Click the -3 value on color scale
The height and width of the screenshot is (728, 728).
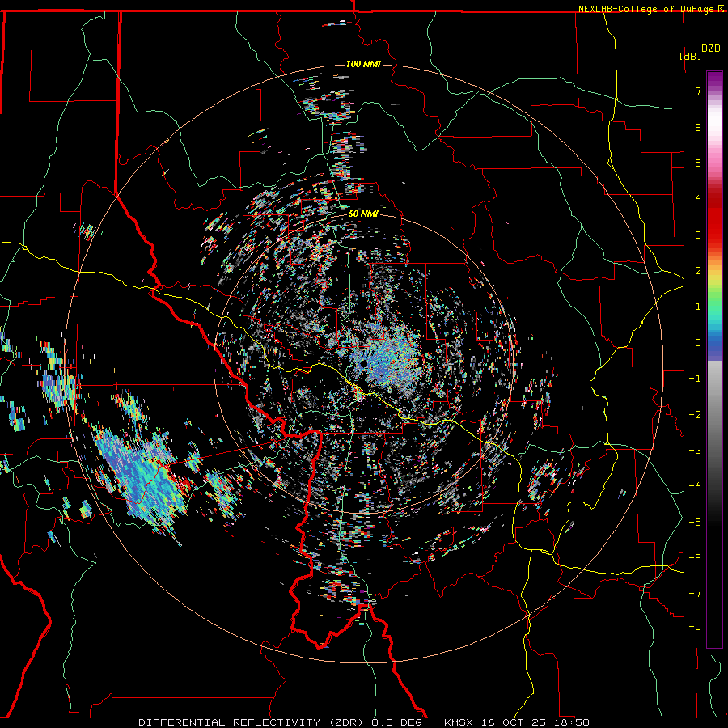pos(695,450)
